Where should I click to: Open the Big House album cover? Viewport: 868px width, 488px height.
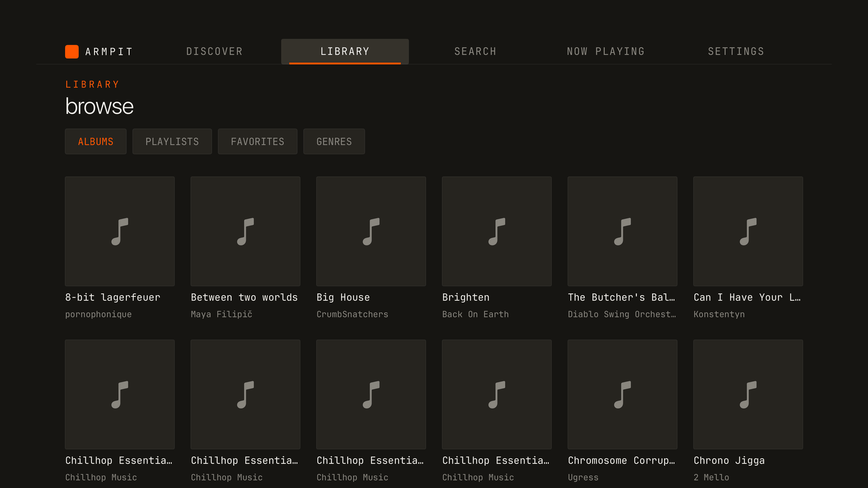371,231
